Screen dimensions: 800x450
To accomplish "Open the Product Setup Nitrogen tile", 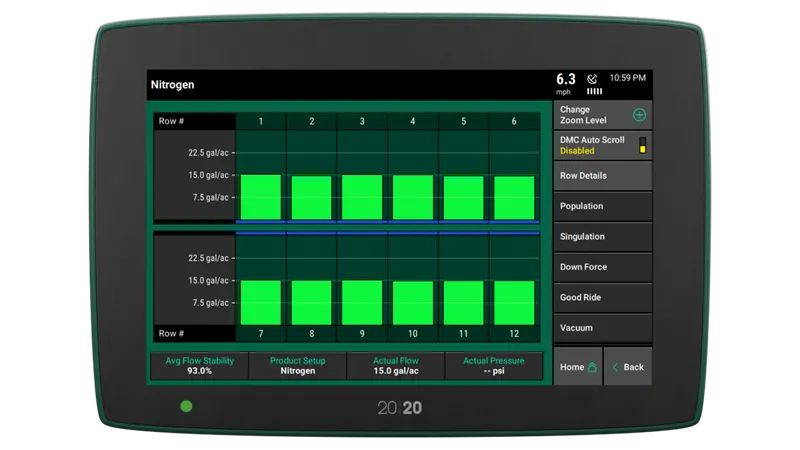I will click(x=297, y=366).
